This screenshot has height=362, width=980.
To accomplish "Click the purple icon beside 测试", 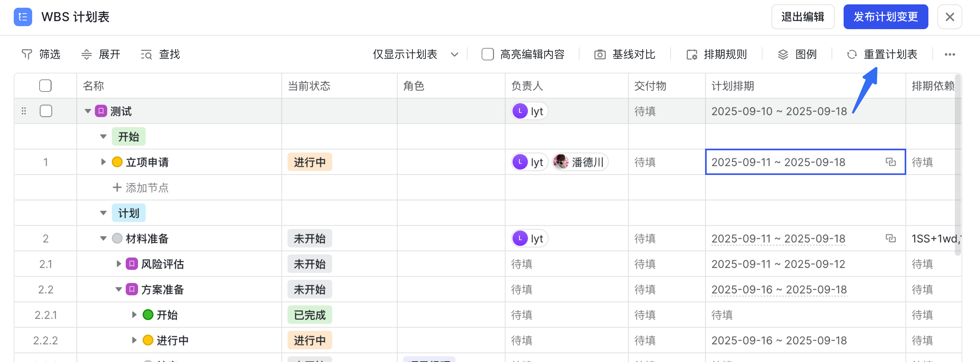I will click(x=101, y=111).
